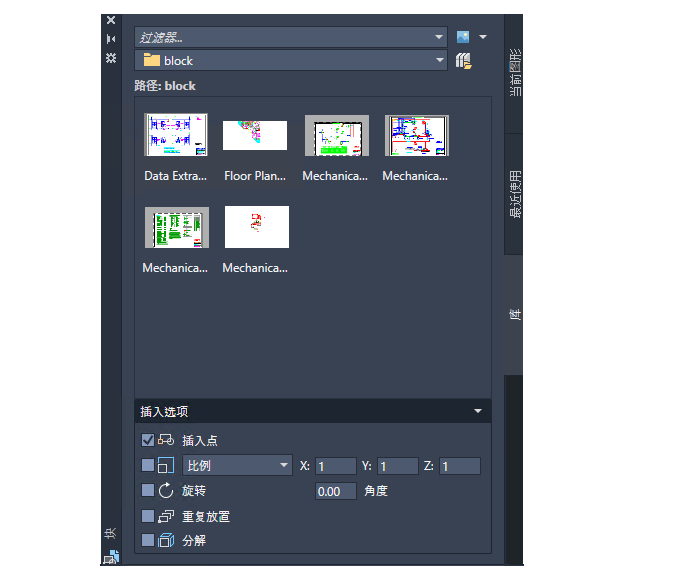Click the rotation angle field 0.00
The image size is (697, 566).
coord(336,491)
